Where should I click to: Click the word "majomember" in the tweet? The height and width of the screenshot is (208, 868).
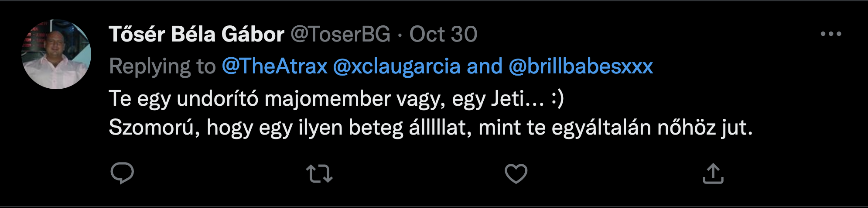328,98
